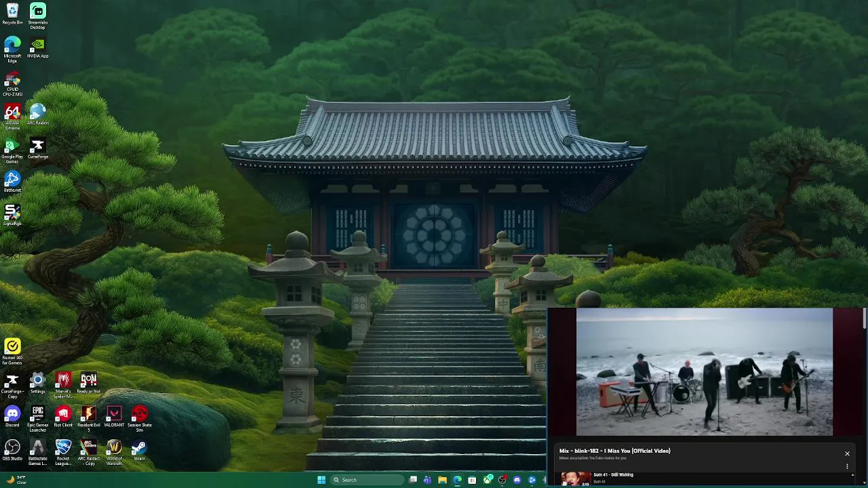Select the Sum 41 - Still Waiting title

(x=613, y=474)
